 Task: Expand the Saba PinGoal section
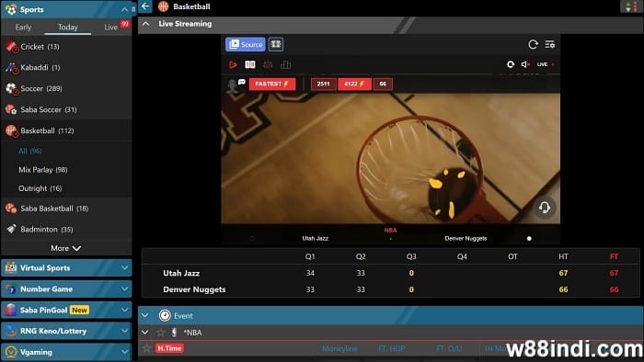tap(66, 310)
